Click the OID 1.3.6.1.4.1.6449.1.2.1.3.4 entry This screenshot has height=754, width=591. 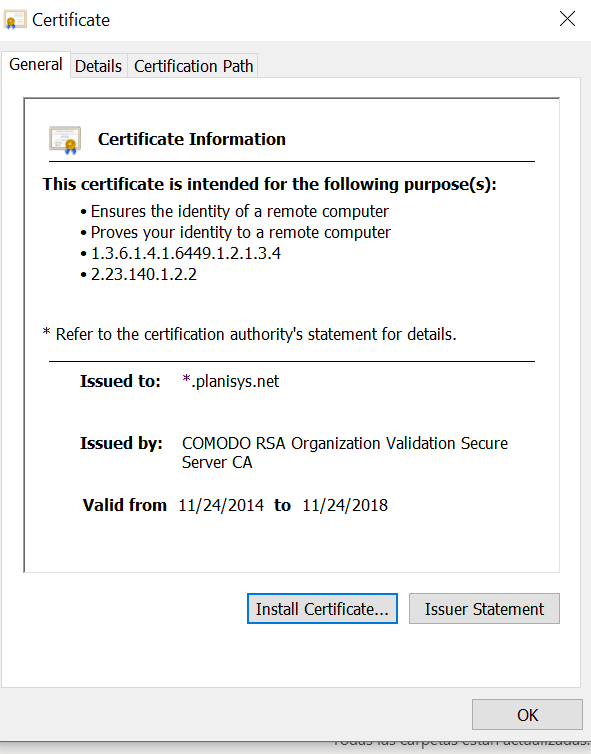pos(186,253)
